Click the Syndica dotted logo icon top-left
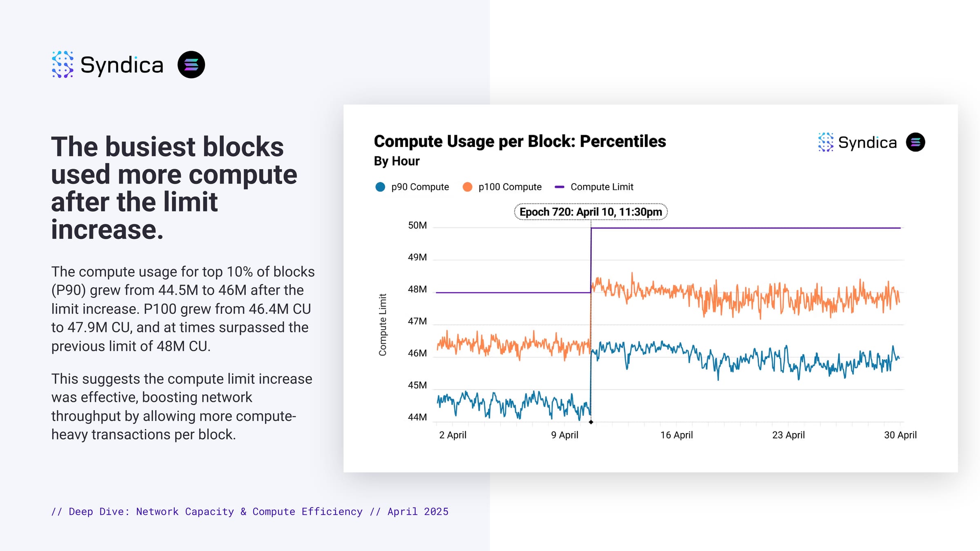980x551 pixels. (62, 64)
